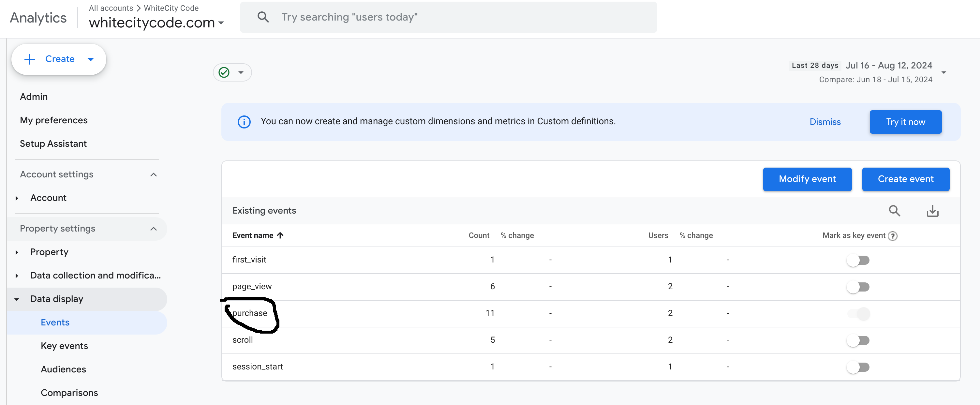Open the Create button dropdown arrow
The width and height of the screenshot is (980, 405).
pos(91,59)
